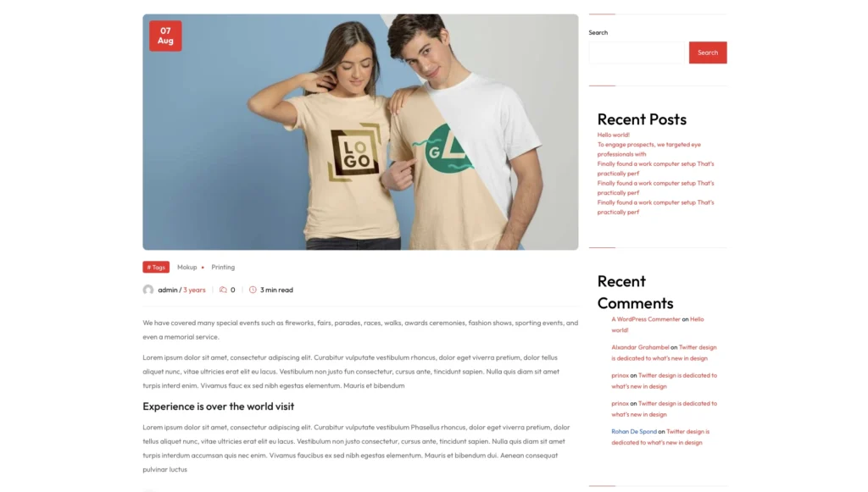Screen dimensions: 868x492
Task: Open first 'Finally found a work computer' post
Action: tap(655, 169)
